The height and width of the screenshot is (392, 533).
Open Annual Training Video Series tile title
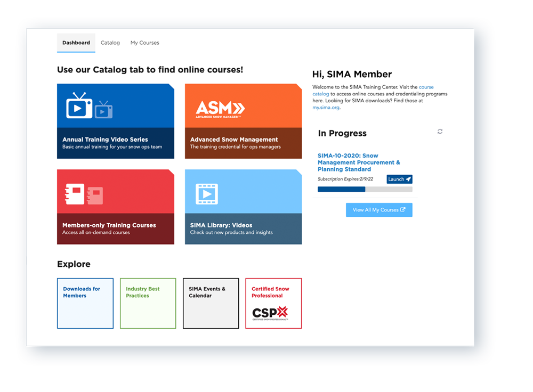pyautogui.click(x=105, y=139)
